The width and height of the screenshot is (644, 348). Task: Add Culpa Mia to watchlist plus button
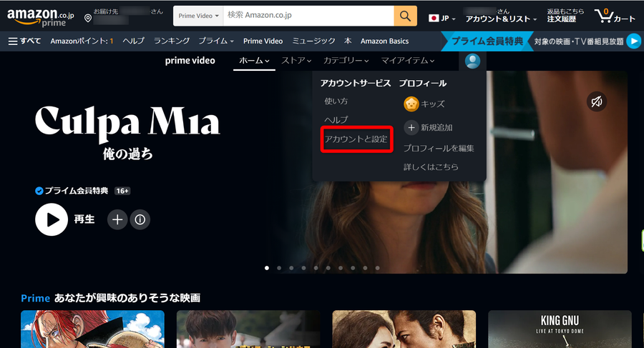(x=117, y=220)
